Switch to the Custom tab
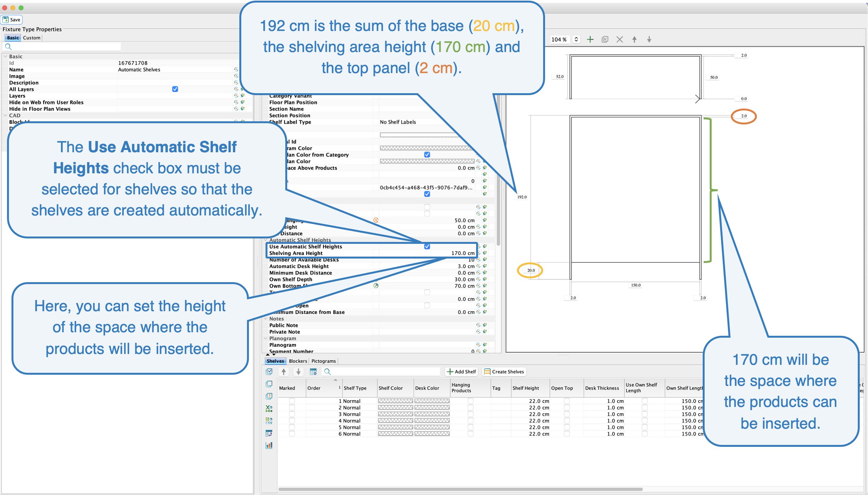 click(32, 38)
